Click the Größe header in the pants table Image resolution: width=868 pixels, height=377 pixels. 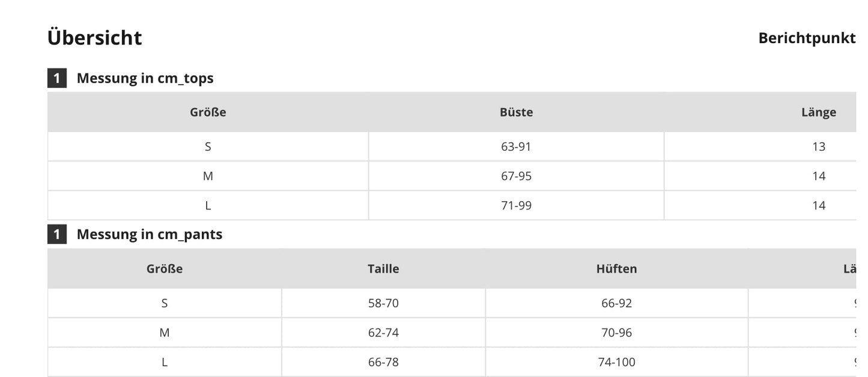pos(165,268)
